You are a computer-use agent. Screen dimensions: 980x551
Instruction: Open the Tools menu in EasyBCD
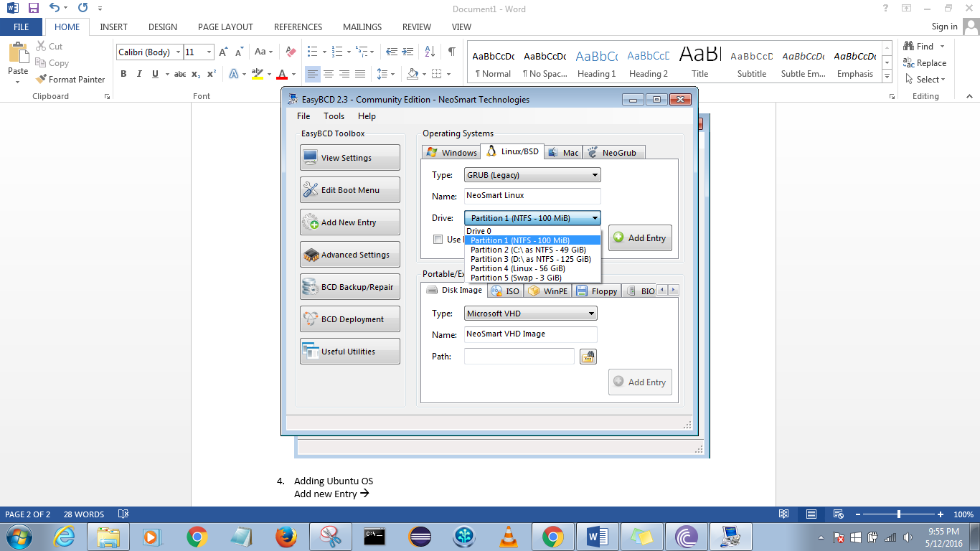[x=334, y=116]
